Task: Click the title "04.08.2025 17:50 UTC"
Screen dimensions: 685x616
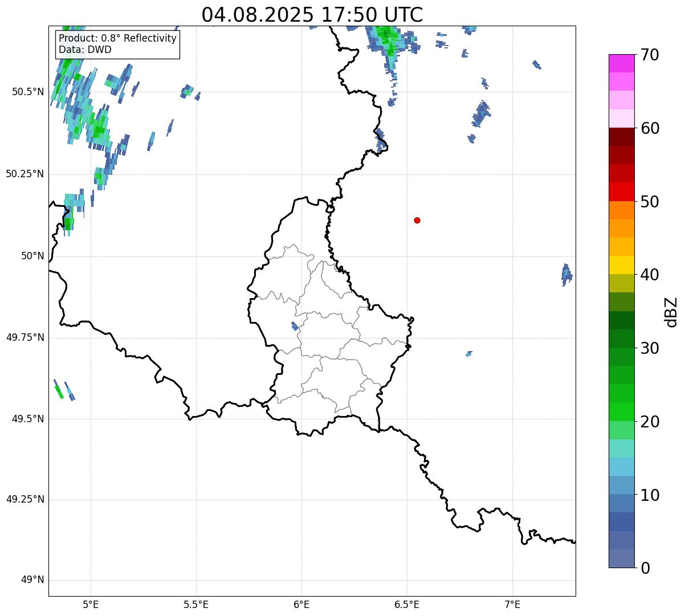Action: pos(312,14)
